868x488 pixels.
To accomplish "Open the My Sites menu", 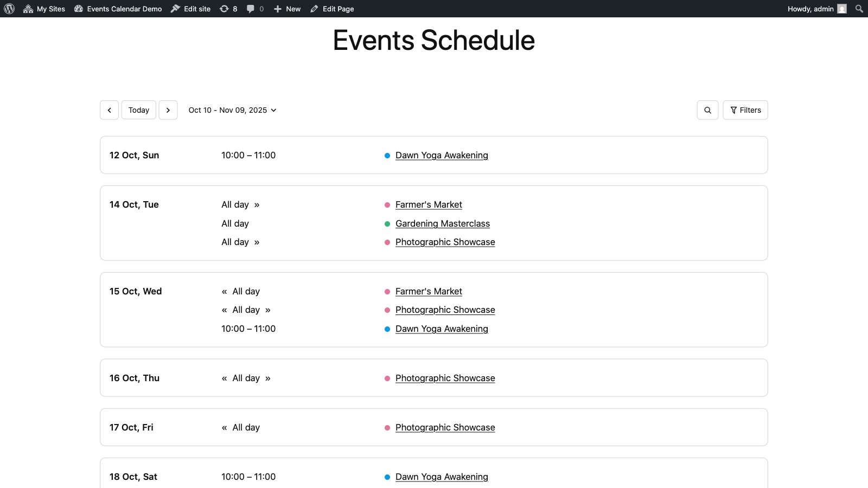I will click(x=44, y=9).
